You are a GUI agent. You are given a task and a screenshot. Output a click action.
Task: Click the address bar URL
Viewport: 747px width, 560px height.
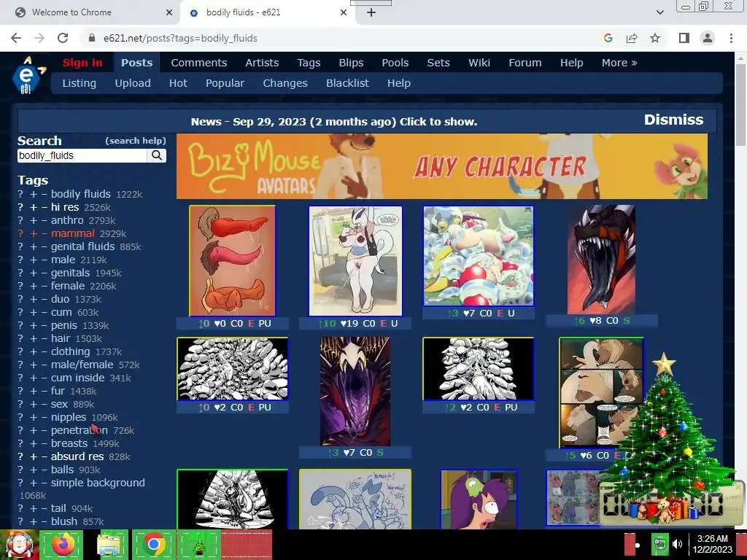(x=180, y=38)
